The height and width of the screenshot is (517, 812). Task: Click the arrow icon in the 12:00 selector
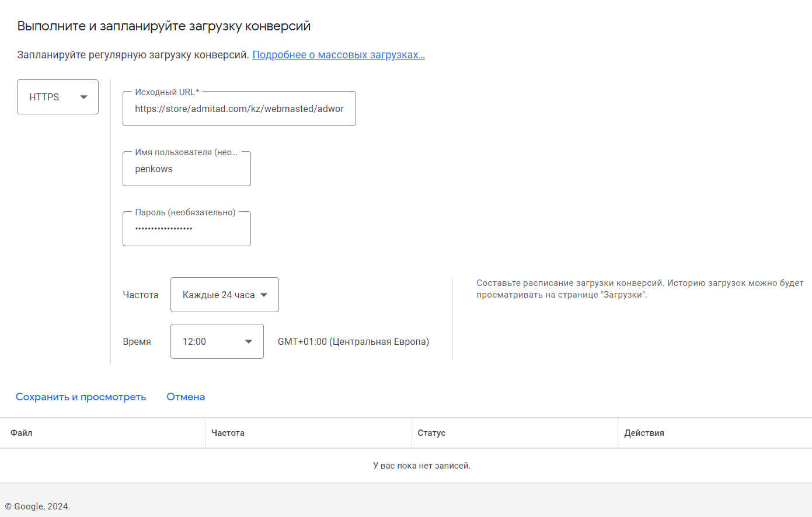[x=249, y=341]
